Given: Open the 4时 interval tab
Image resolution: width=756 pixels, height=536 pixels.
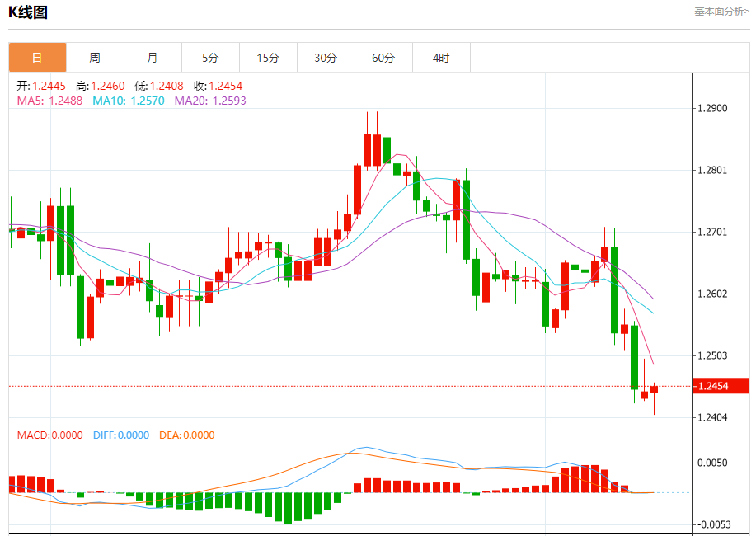Looking at the screenshot, I should click(x=441, y=58).
